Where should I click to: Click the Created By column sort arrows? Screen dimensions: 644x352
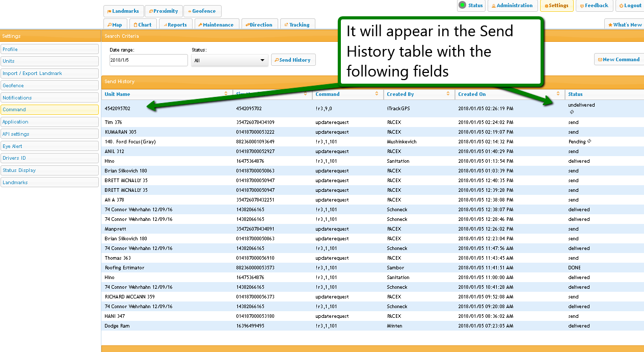(448, 94)
